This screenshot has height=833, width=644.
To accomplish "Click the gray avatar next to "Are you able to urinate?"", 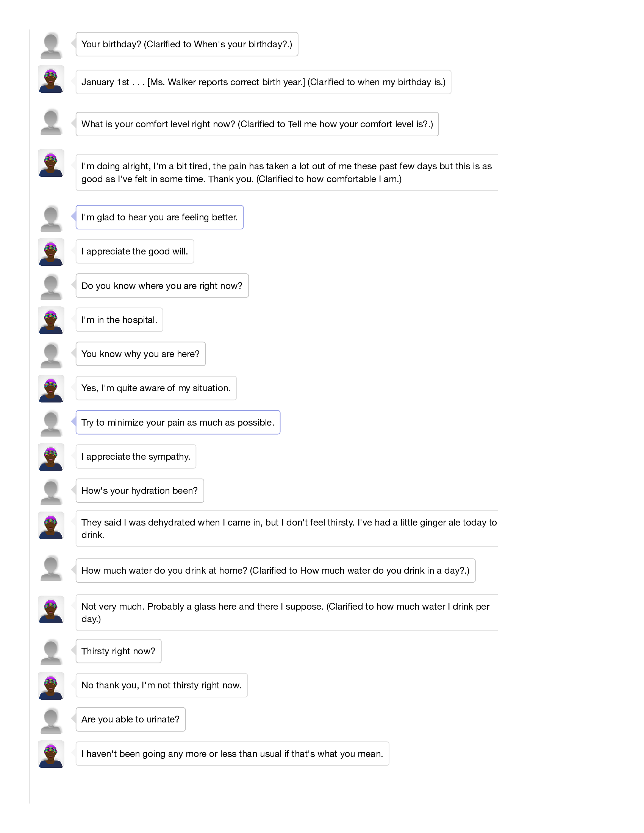I will pyautogui.click(x=51, y=721).
